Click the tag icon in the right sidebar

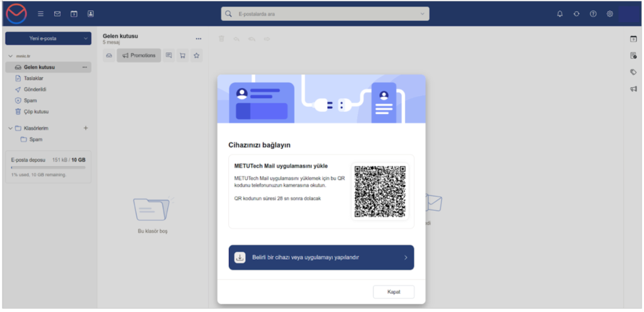[633, 72]
